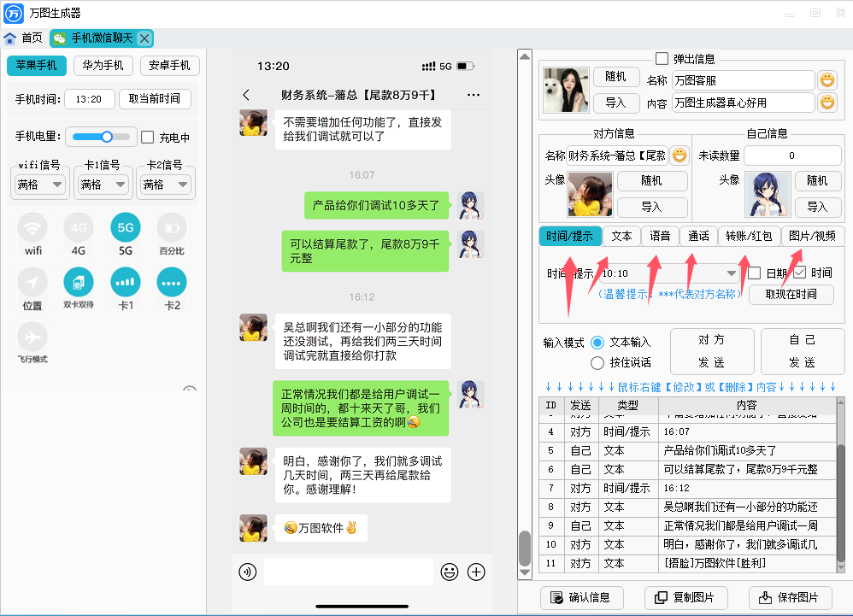Select the 安卓手机 phone type
853x616 pixels.
click(170, 66)
